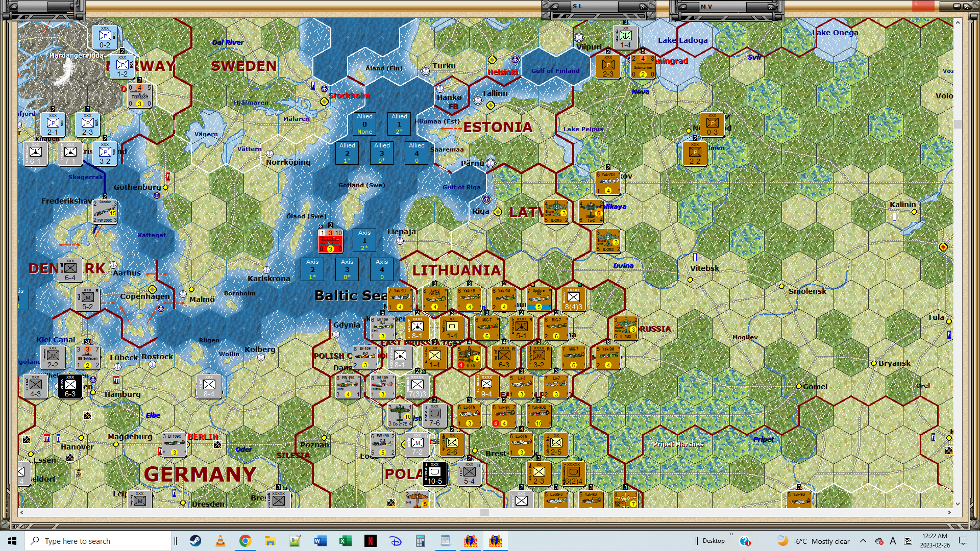Viewport: 980px width, 551px height.
Task: Click the horizontal scrollbar left arrow
Action: [21, 512]
